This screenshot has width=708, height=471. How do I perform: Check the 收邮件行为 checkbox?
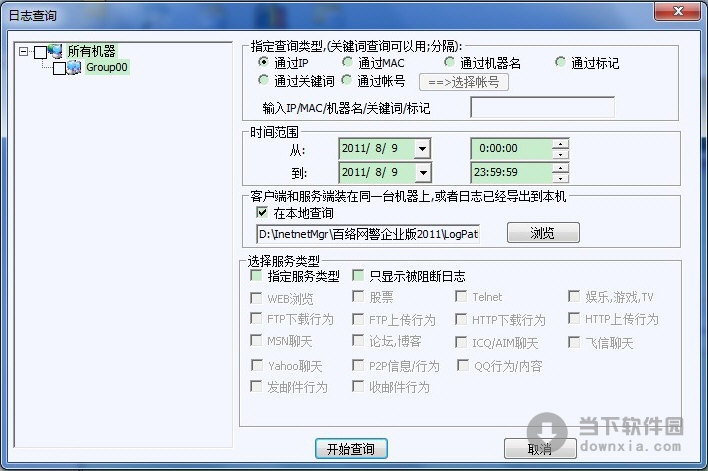point(358,386)
